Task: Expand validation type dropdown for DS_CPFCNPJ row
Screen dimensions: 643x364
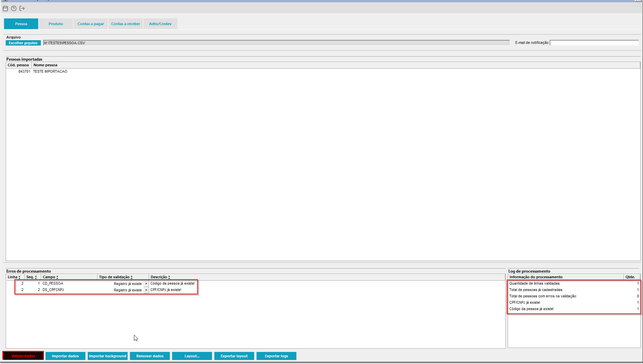Action: [x=146, y=290]
